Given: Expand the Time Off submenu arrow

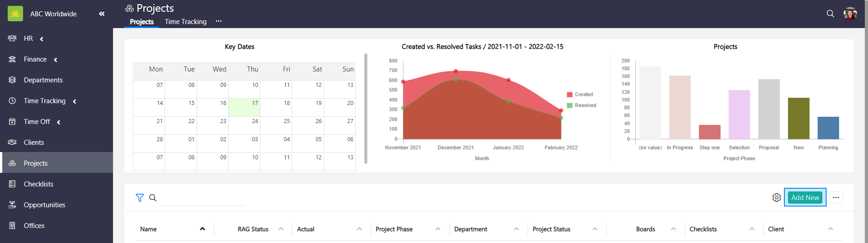Looking at the screenshot, I should tap(59, 122).
